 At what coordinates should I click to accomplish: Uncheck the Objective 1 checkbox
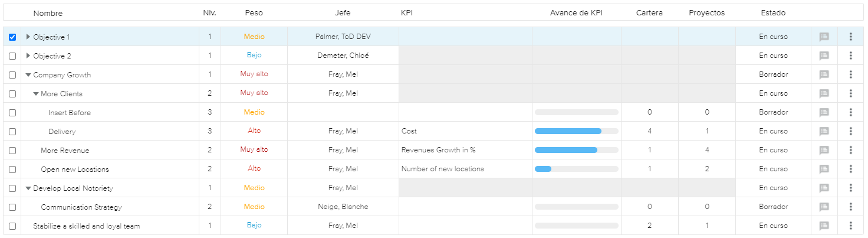coord(12,37)
